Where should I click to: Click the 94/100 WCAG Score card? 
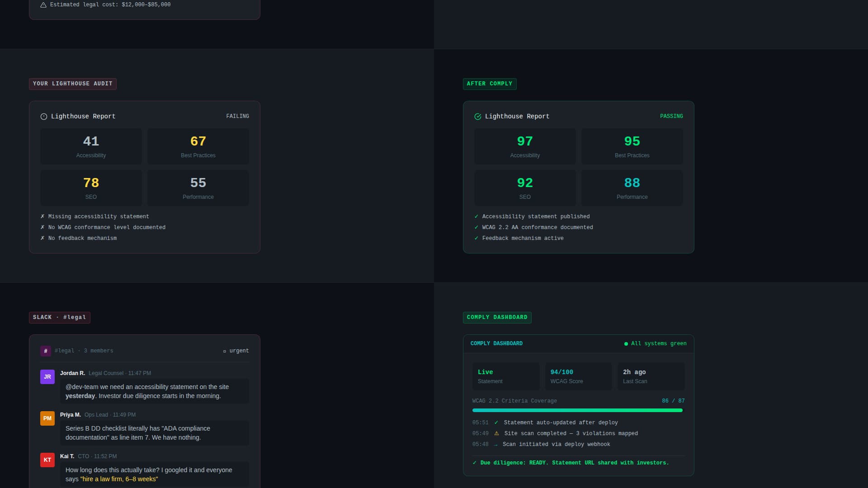tap(578, 376)
